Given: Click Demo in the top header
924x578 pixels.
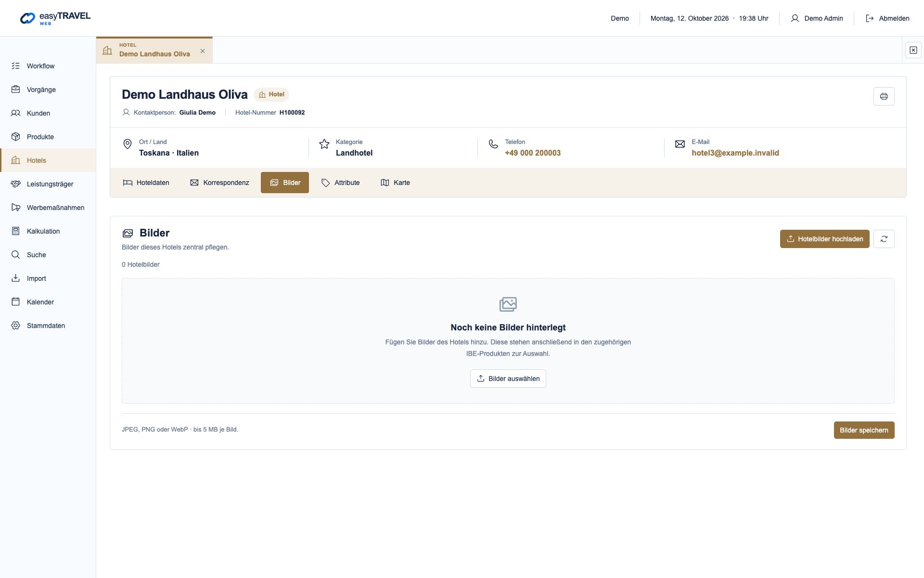Looking at the screenshot, I should tap(620, 18).
